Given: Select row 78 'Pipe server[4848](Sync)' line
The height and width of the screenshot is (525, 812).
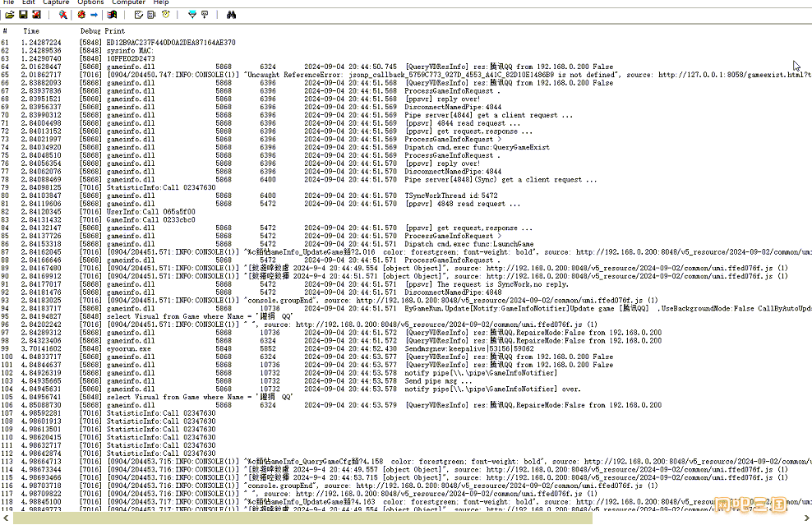Looking at the screenshot, I should 406,180.
